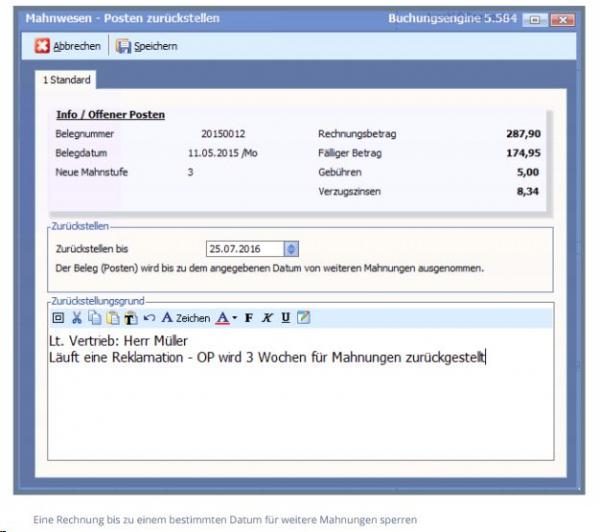600x532 pixels.
Task: Click the text line 'Lt. Vertrieb: Herr Müller'
Action: (118, 341)
